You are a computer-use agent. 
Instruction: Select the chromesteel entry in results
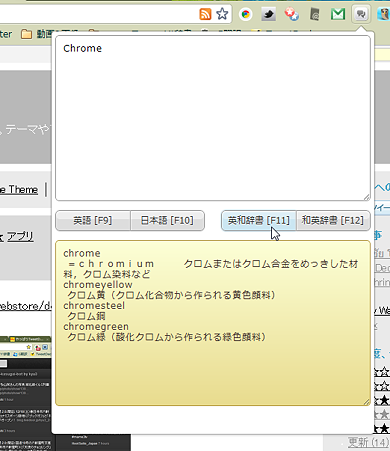click(94, 305)
